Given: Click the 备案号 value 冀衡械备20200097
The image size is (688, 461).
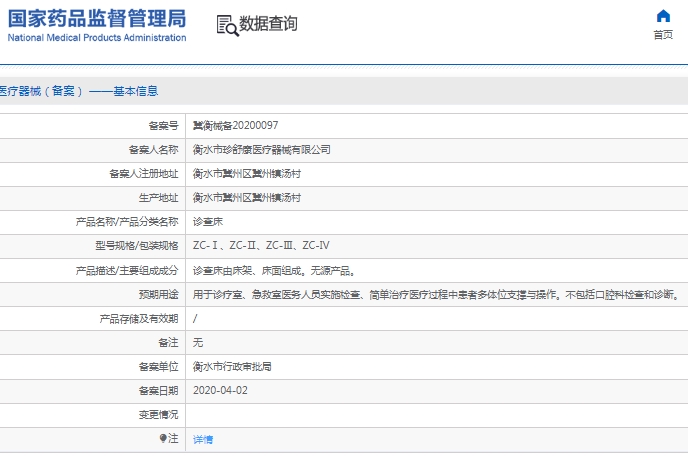Looking at the screenshot, I should (x=235, y=126).
